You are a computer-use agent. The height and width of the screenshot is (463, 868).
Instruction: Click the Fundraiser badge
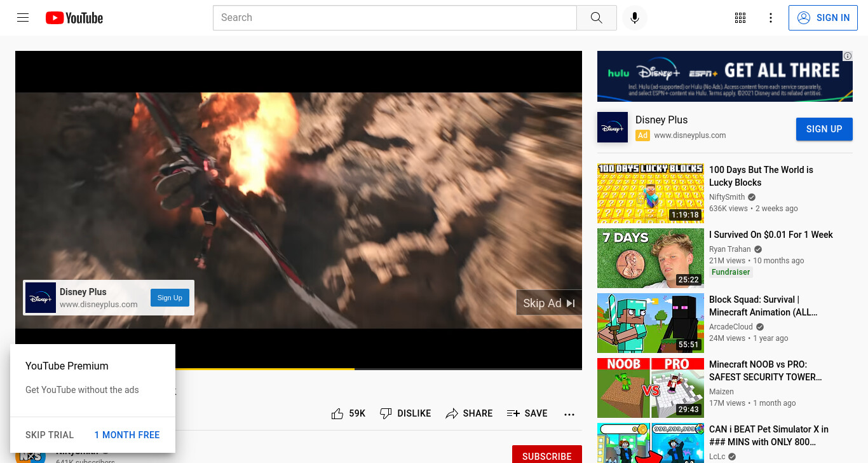[731, 272]
